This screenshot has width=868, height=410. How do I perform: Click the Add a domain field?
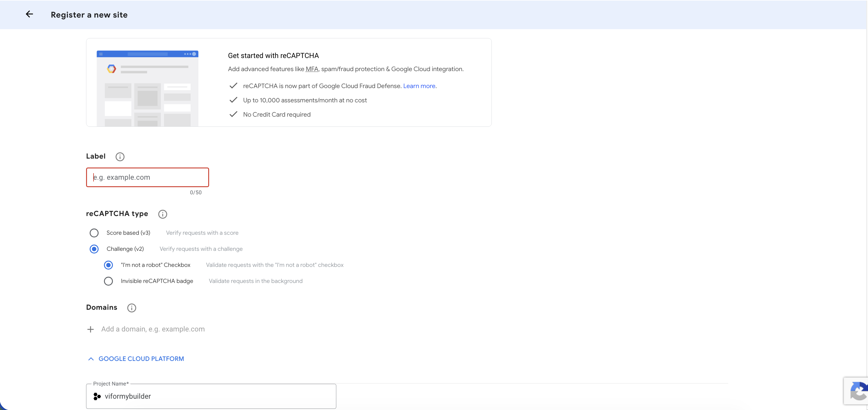click(153, 329)
